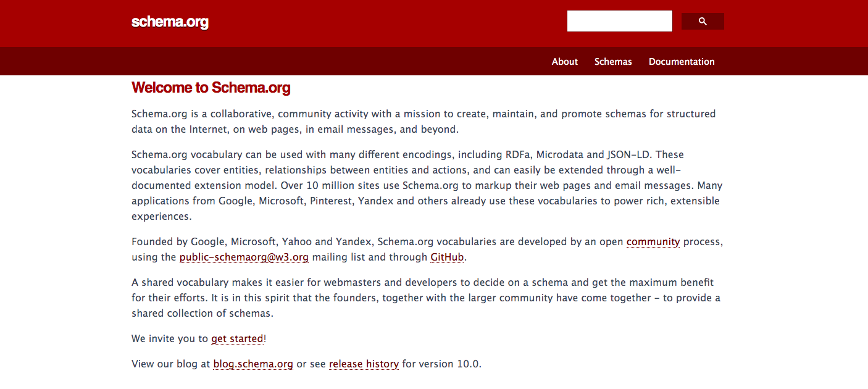Click the 'View our blog at' text
Viewport: 868px width, 389px height.
[x=171, y=364]
